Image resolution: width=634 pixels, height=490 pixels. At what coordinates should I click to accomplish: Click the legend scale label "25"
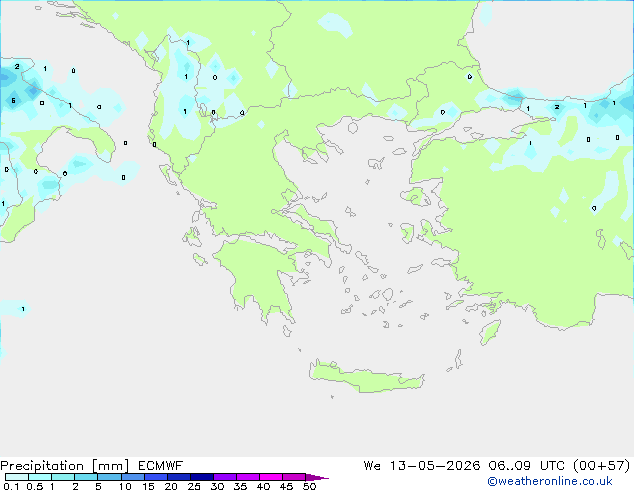(194, 486)
